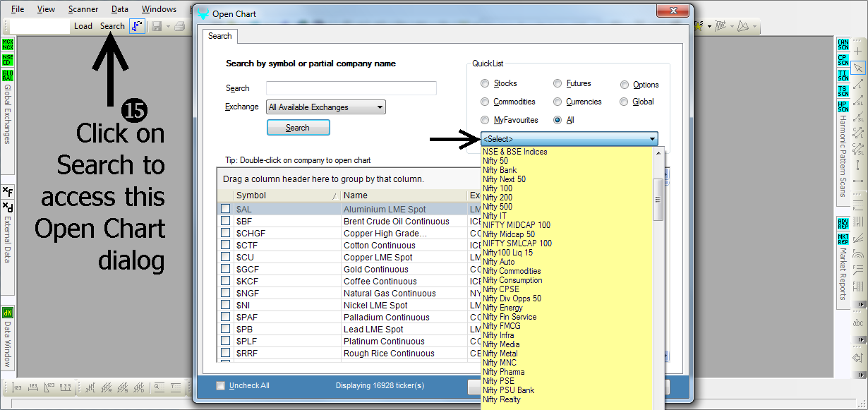
Task: Click the dropdown list scrollbar thumb
Action: [658, 199]
